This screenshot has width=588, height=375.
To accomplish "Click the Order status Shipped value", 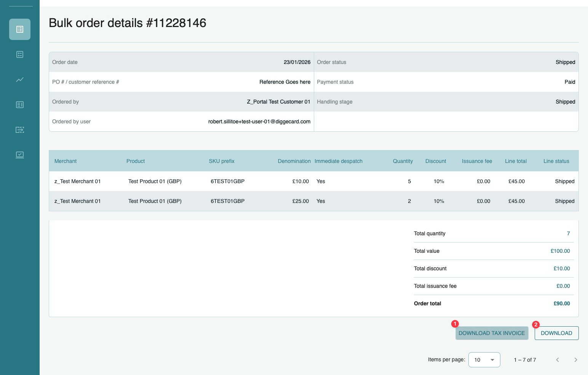I will (x=566, y=62).
